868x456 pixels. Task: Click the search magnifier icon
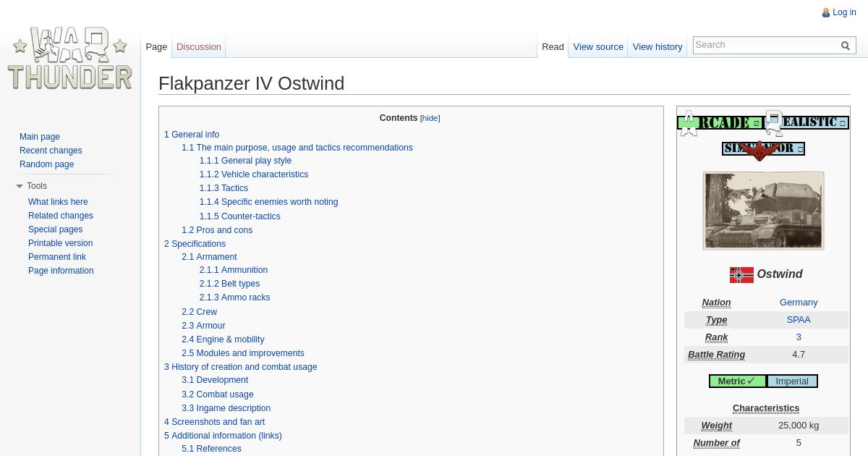click(x=845, y=46)
